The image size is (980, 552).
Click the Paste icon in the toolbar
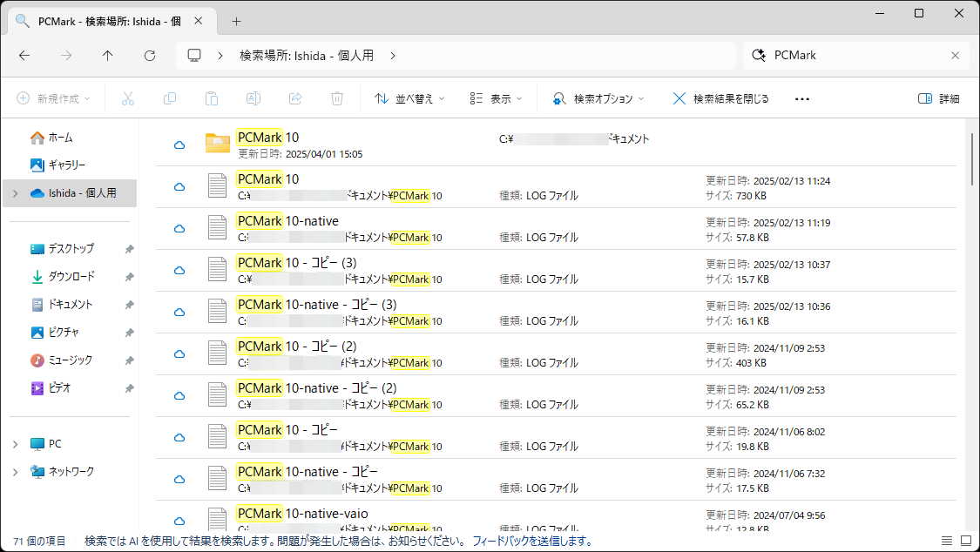point(212,98)
